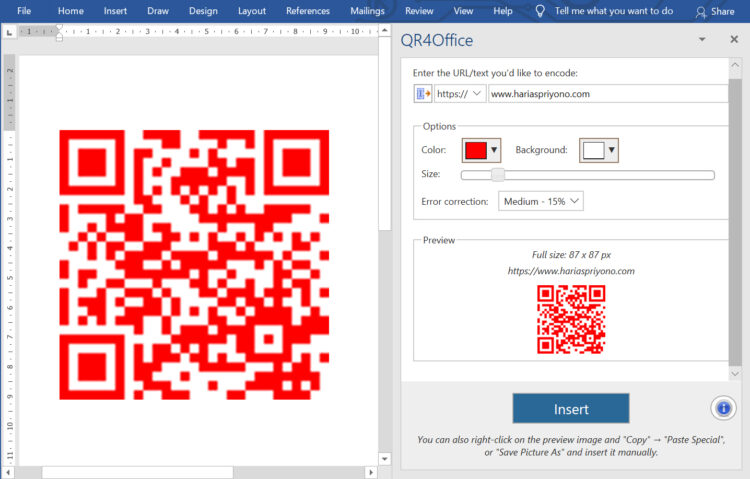Click the horizontal scroll-left arrow
Image resolution: width=750 pixels, height=479 pixels.
[8, 472]
